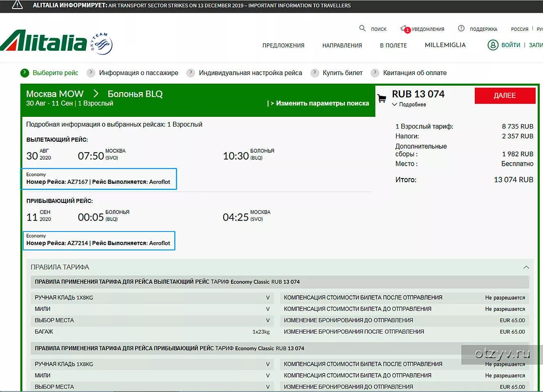The image size is (543, 392).
Task: Click the 1 982 RUB additional fees value
Action: [518, 154]
